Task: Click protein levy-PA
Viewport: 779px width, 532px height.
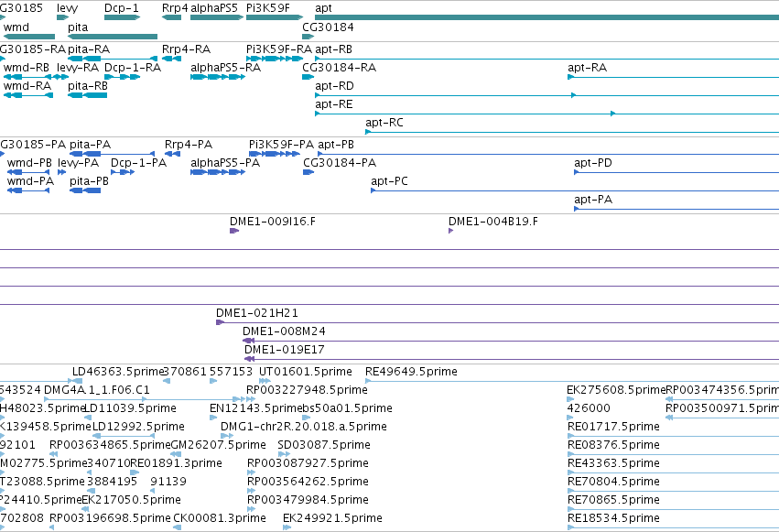Action: tap(79, 163)
